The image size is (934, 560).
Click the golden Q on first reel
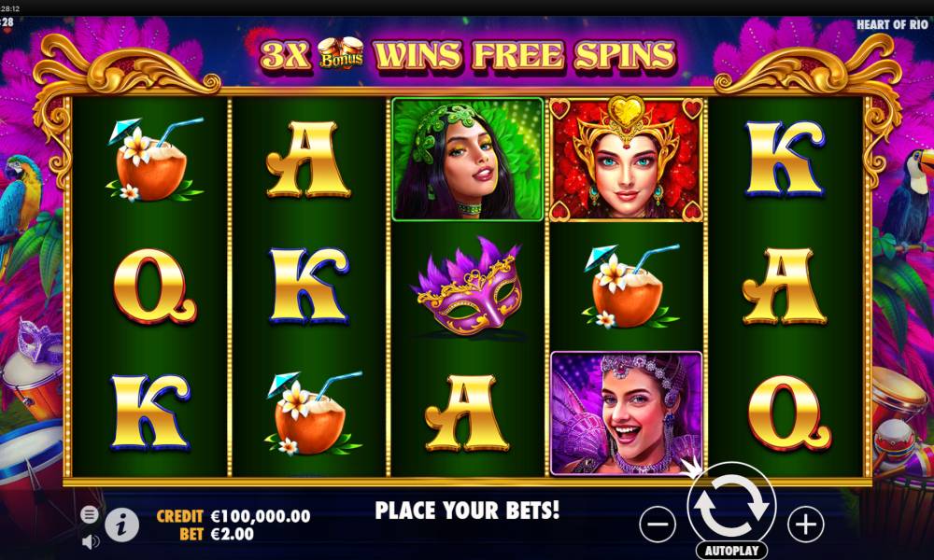click(154, 287)
